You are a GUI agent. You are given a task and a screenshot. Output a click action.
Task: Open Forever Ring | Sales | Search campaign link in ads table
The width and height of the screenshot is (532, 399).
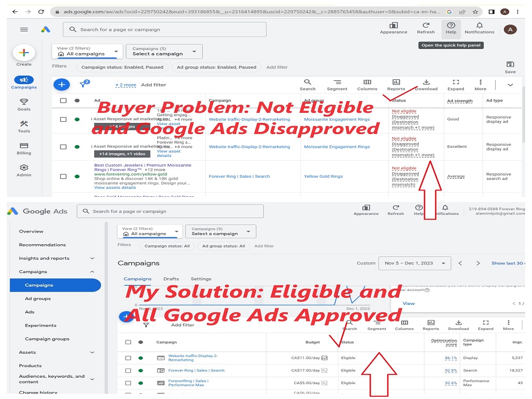click(239, 177)
